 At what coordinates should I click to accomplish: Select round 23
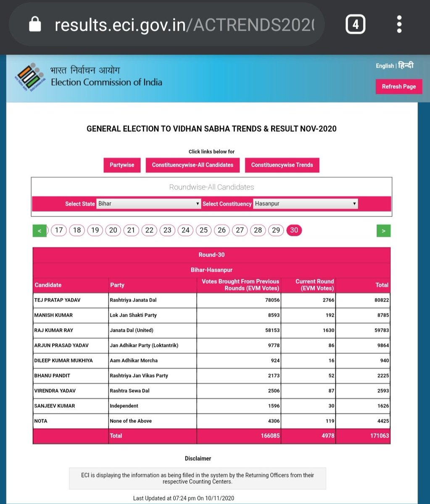(x=167, y=230)
